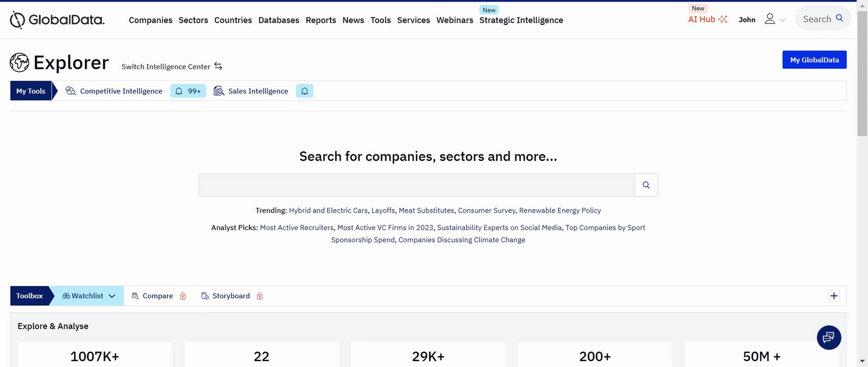
Task: Open Competitive Intelligence 99+ notifications bell
Action: click(x=188, y=91)
